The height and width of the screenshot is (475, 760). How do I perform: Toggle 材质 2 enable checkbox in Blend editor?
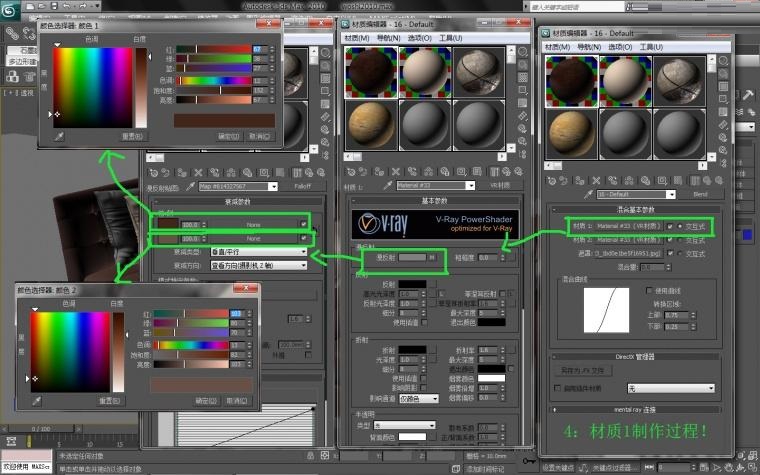(670, 240)
